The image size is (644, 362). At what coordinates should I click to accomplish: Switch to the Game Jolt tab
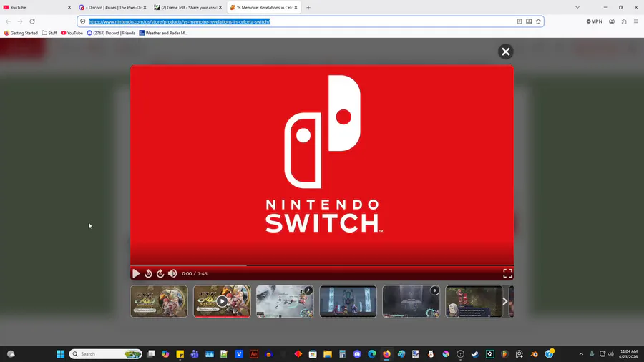tap(187, 7)
